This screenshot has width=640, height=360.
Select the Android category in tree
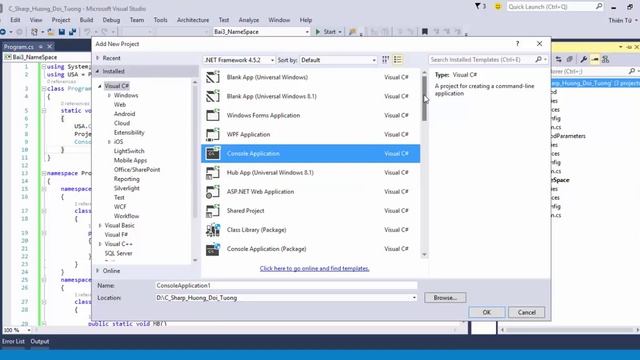(x=124, y=114)
